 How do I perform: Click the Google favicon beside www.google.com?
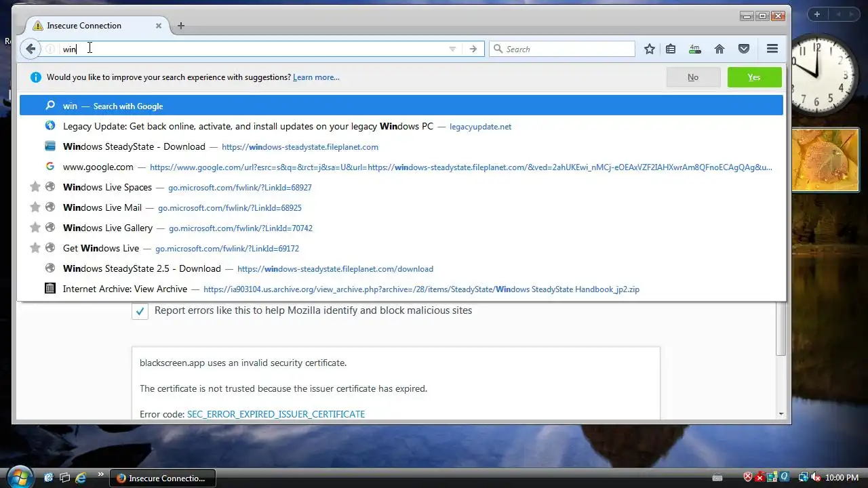[x=50, y=167]
